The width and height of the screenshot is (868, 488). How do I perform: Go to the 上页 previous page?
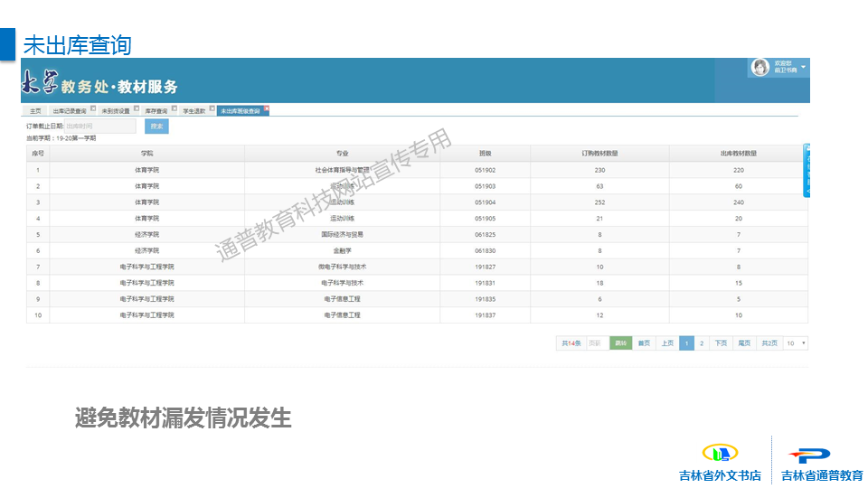click(667, 343)
